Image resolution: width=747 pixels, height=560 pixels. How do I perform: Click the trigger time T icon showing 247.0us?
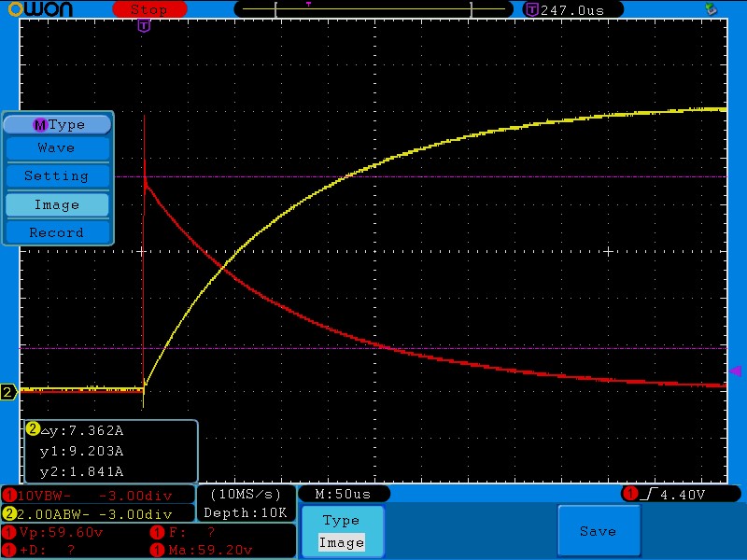click(531, 9)
